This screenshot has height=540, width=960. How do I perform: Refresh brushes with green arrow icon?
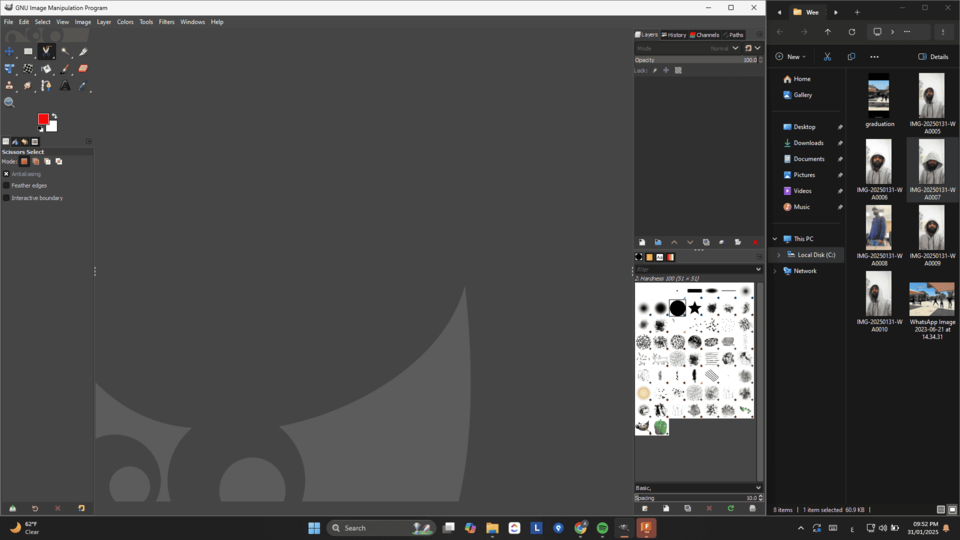(730, 509)
